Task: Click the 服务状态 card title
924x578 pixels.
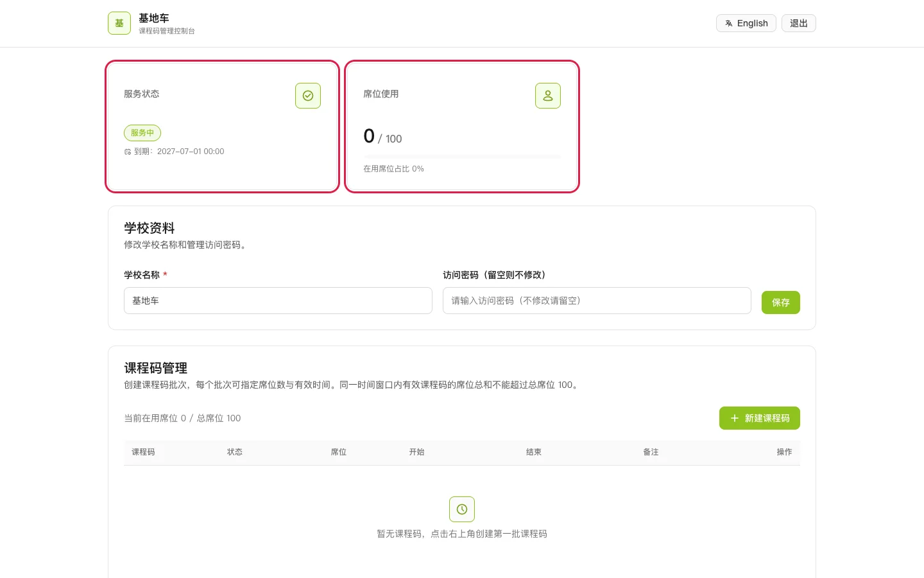Action: pos(142,94)
